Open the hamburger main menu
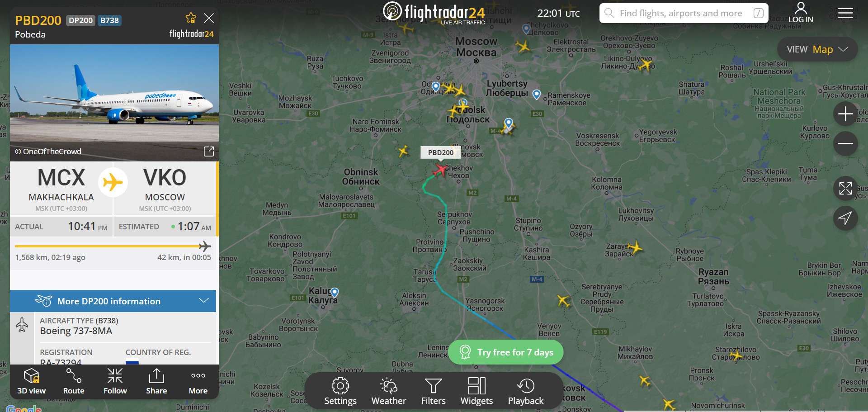868x412 pixels. pyautogui.click(x=845, y=13)
